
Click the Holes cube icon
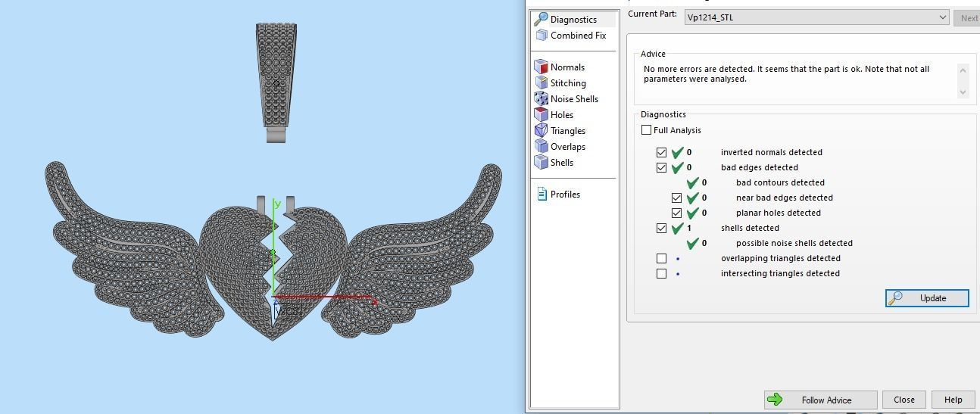pyautogui.click(x=541, y=114)
